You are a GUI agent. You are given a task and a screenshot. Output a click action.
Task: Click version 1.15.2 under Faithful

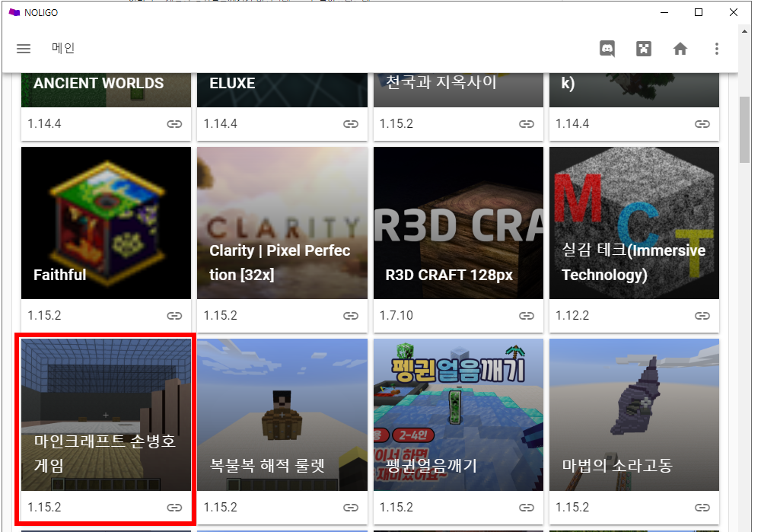click(x=44, y=316)
